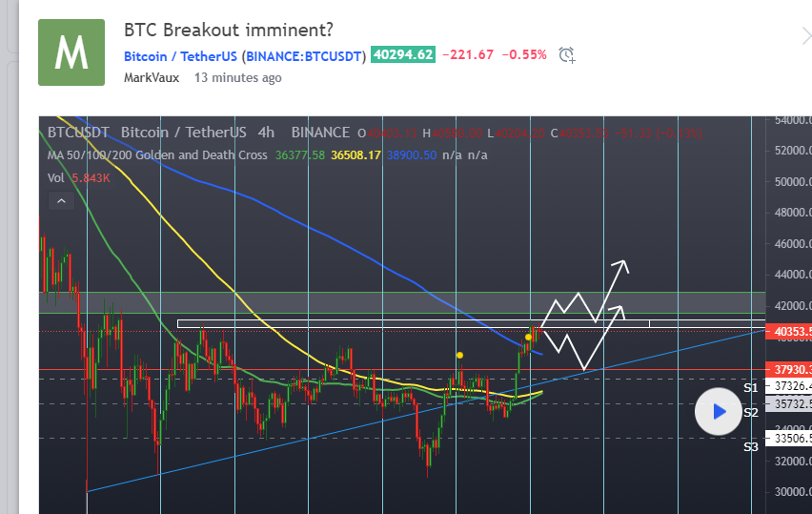This screenshot has height=514, width=812.
Task: Click the blue MA value 38900.50
Action: tap(412, 154)
